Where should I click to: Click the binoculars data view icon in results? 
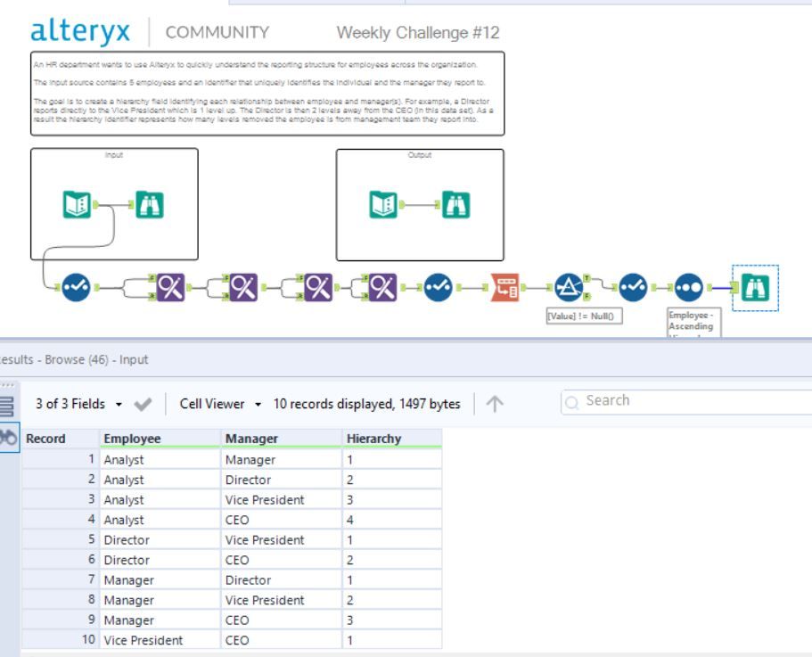coord(8,438)
